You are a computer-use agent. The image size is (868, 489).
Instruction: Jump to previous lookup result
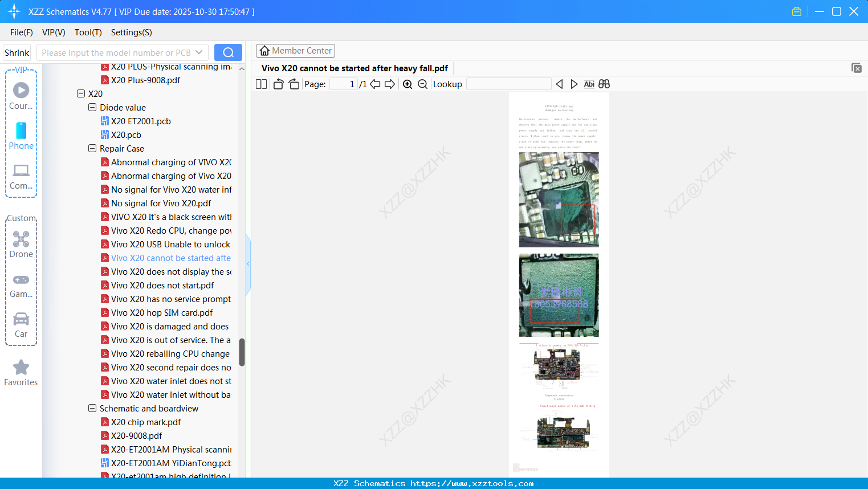click(559, 84)
